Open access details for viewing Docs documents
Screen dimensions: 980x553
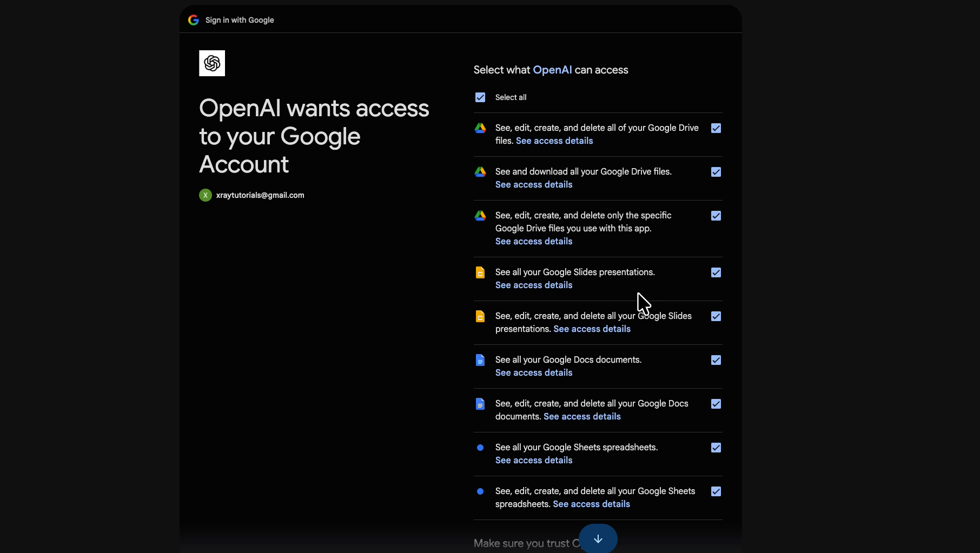click(534, 372)
